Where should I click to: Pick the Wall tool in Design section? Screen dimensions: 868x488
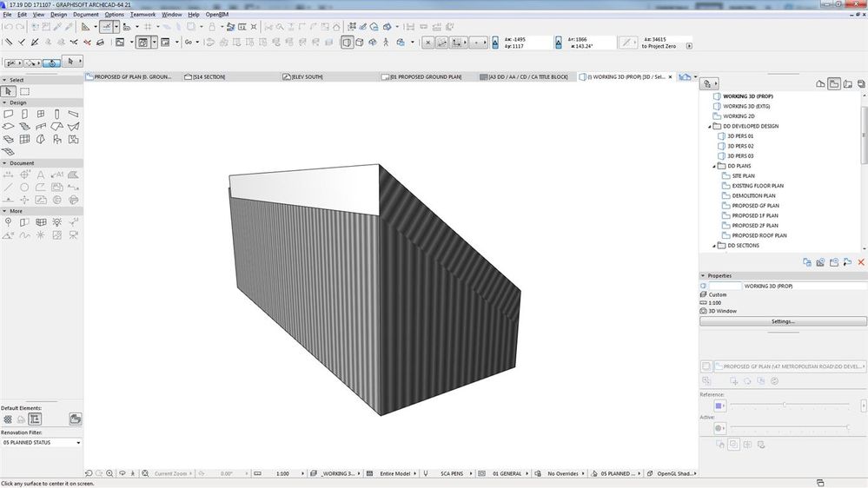[x=9, y=114]
